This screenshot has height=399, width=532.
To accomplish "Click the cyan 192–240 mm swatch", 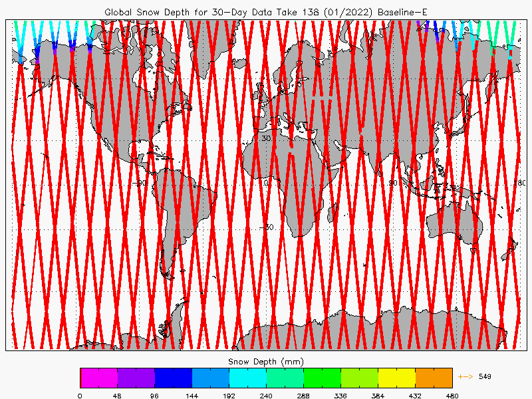I will tap(247, 378).
